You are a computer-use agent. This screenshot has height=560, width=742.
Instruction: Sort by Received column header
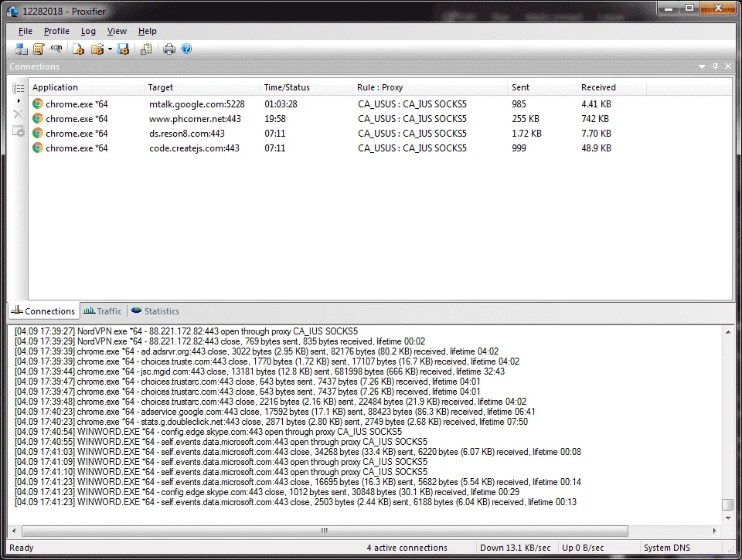pos(611,87)
